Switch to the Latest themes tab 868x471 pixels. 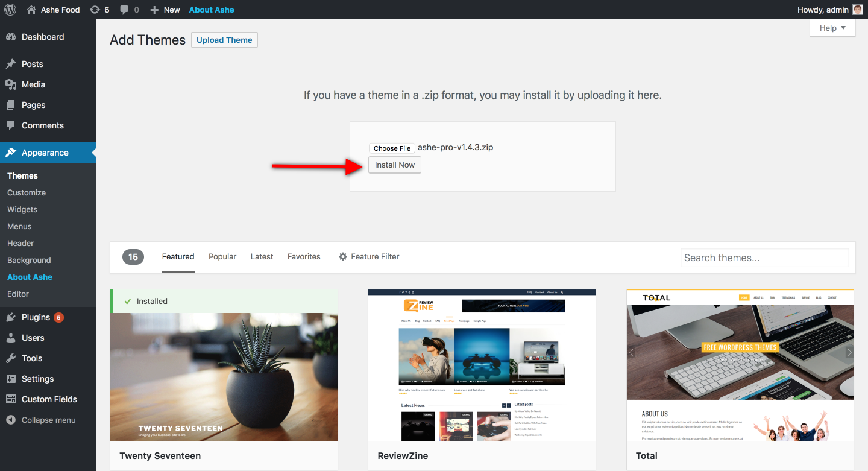262,257
